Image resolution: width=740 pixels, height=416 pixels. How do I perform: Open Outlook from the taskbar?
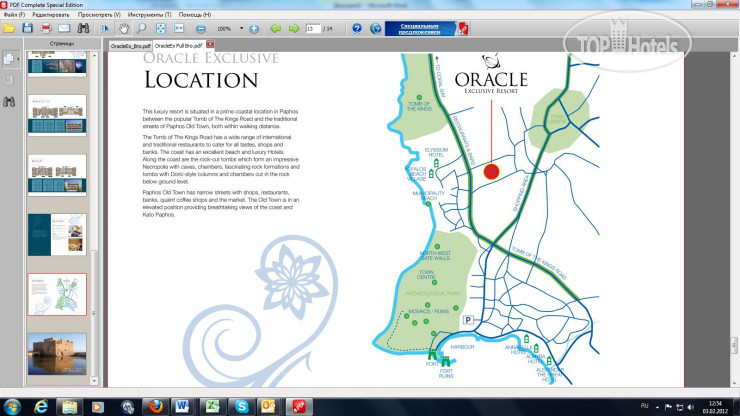pos(269,407)
